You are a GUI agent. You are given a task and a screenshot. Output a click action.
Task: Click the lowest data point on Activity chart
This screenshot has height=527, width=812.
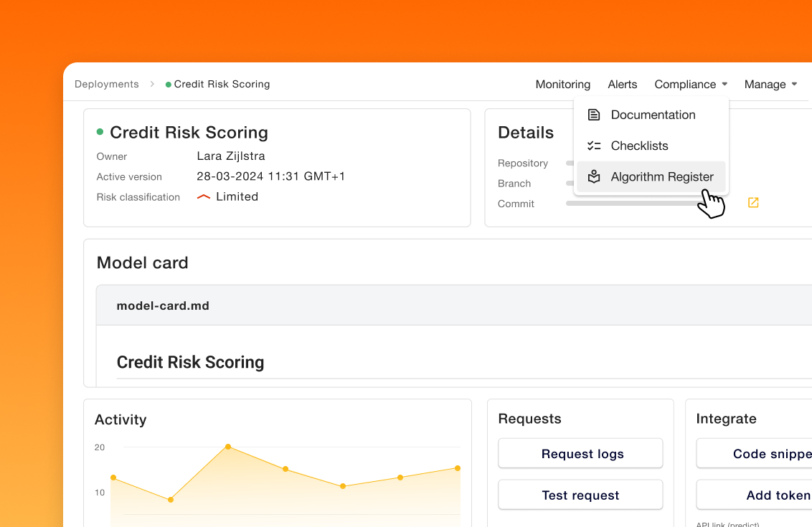[x=171, y=500]
